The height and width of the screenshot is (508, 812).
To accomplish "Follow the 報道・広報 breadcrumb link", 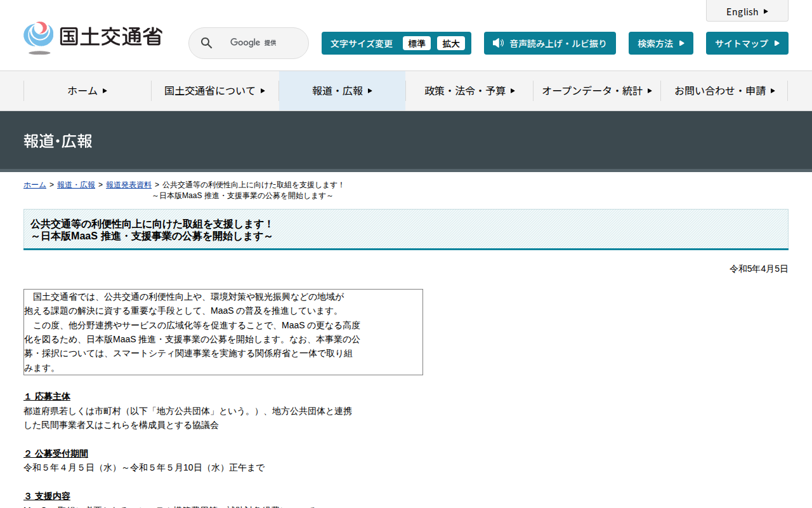I will (x=76, y=185).
